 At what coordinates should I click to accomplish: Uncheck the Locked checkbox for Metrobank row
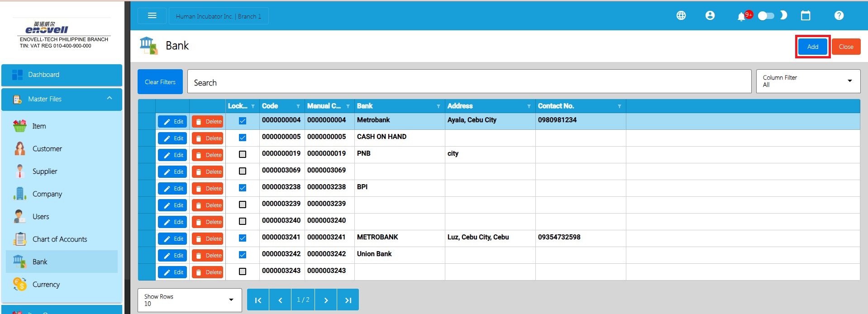tap(243, 121)
